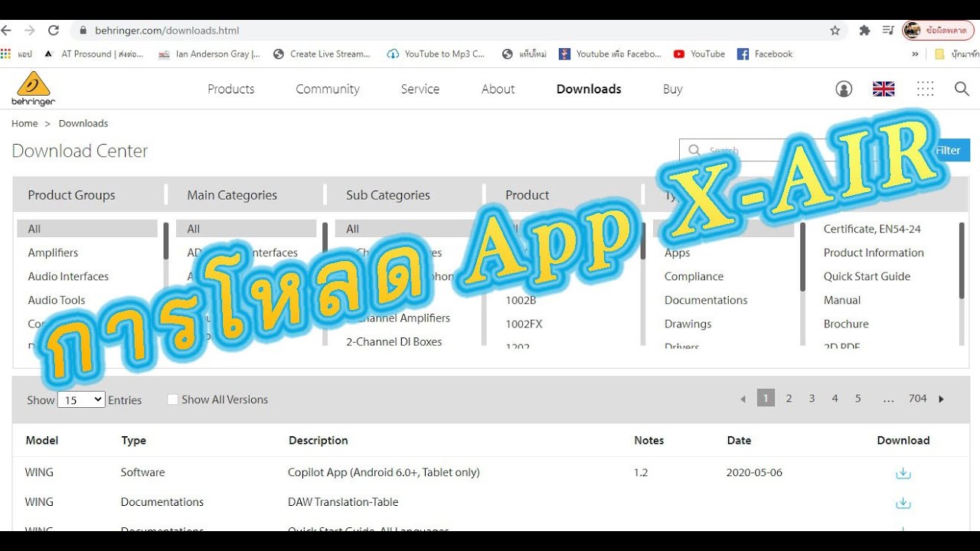Click the Download Center search field
The image size is (980, 551).
tap(804, 150)
